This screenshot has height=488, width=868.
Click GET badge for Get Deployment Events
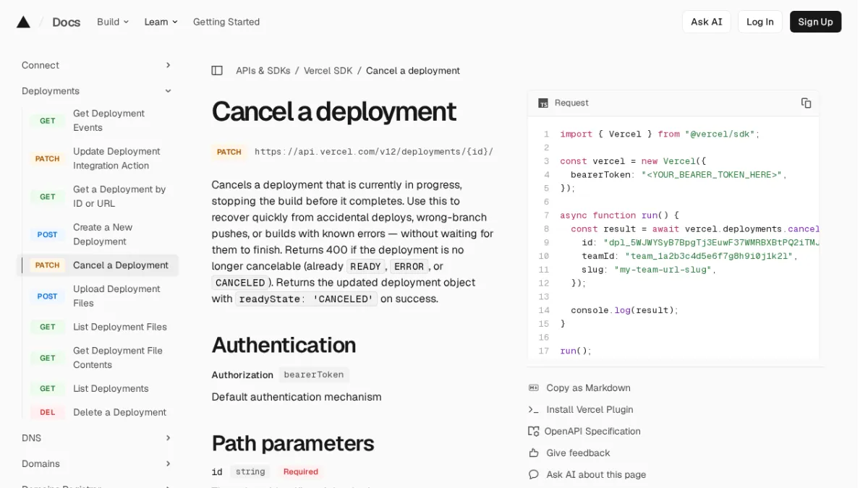tap(48, 121)
